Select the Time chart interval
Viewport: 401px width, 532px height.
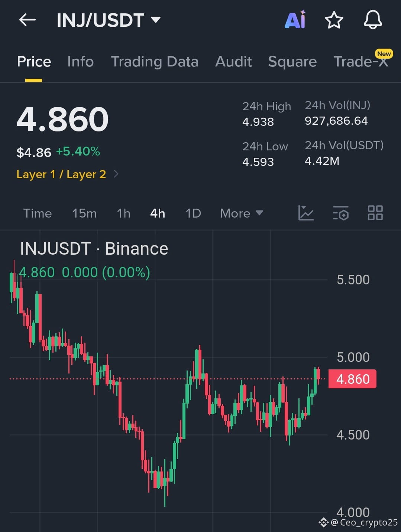pyautogui.click(x=37, y=213)
